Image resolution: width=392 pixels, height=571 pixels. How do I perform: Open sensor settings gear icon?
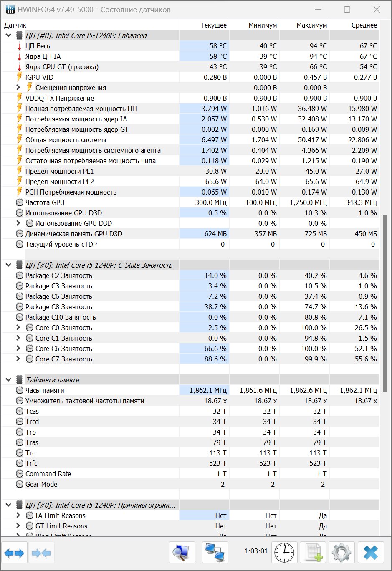341,553
